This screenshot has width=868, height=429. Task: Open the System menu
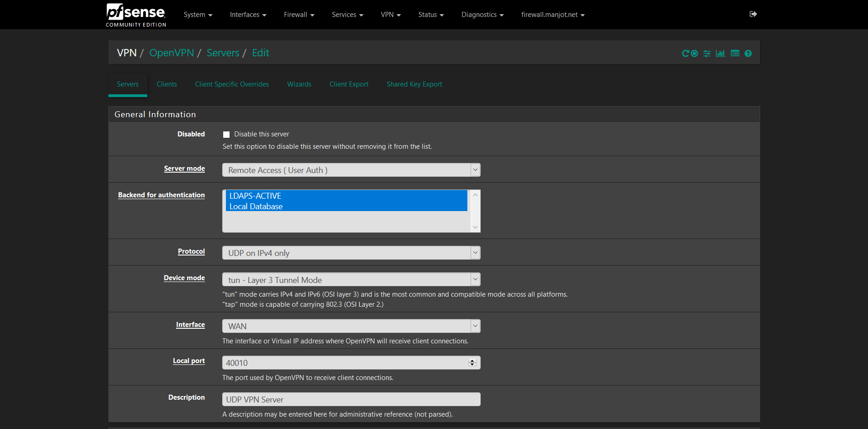(x=198, y=15)
